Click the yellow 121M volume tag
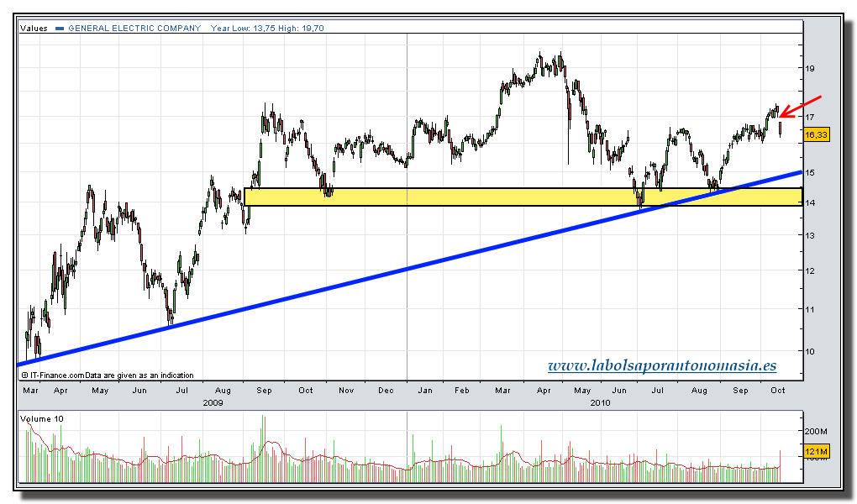This screenshot has width=857, height=504. coord(816,452)
